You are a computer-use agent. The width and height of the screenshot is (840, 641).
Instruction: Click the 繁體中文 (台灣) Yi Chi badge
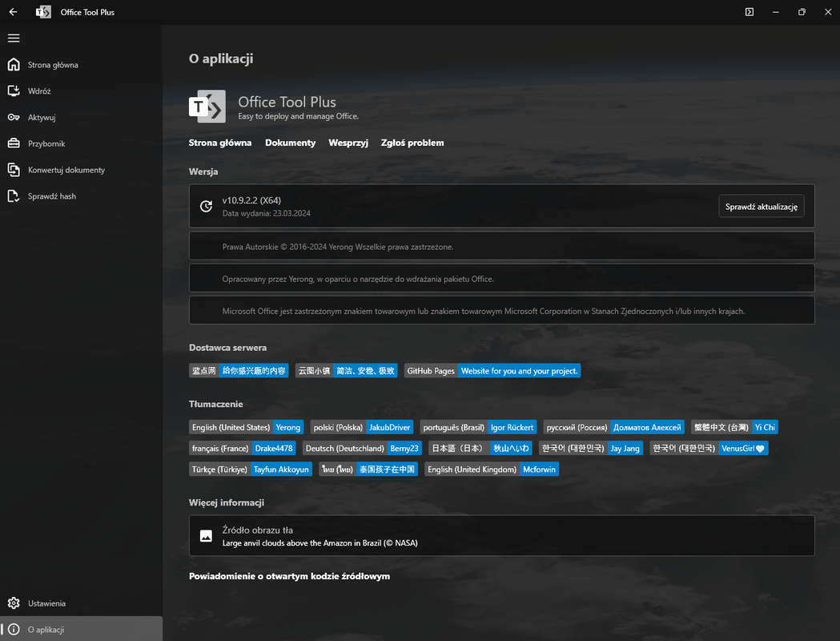(x=734, y=427)
